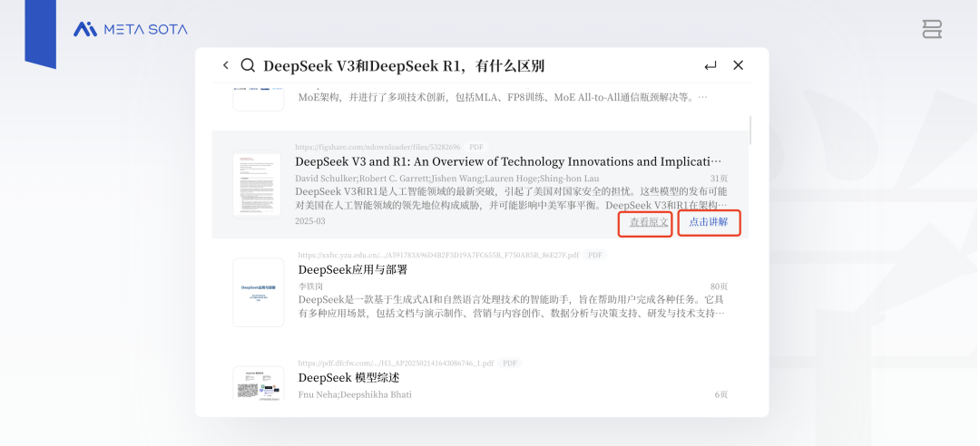Image resolution: width=980 pixels, height=446 pixels.
Task: Click thumbnail of DeepSeek 模型综述 PDF
Action: 258,383
